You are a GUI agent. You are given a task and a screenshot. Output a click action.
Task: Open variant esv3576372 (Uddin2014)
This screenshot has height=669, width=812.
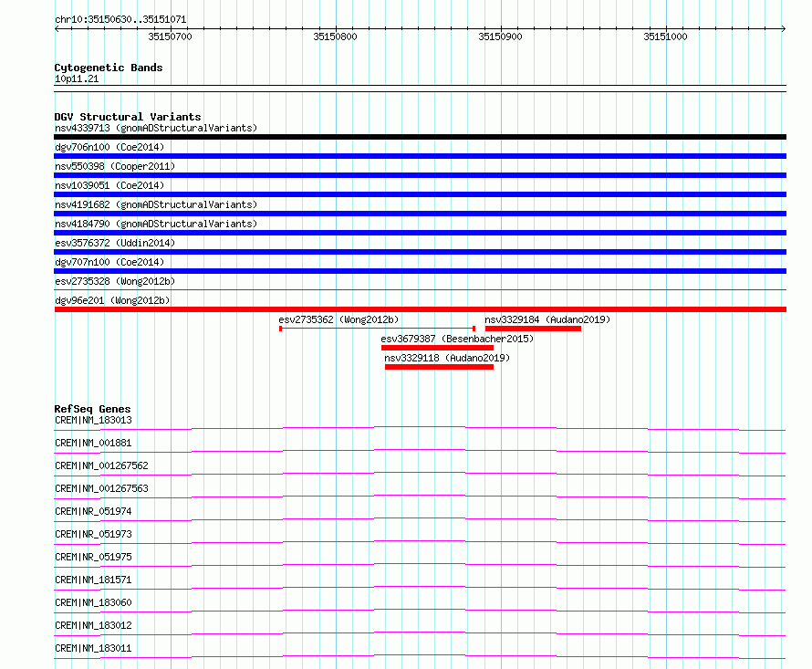coord(115,243)
